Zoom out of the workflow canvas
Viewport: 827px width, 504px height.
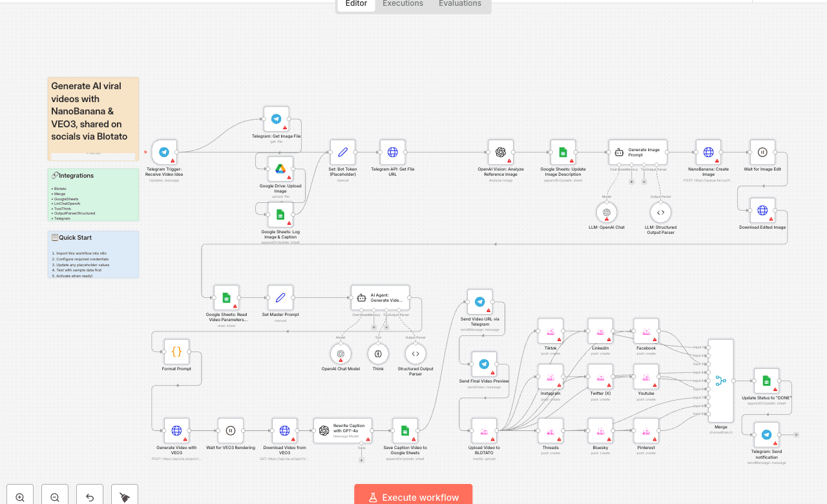click(55, 497)
